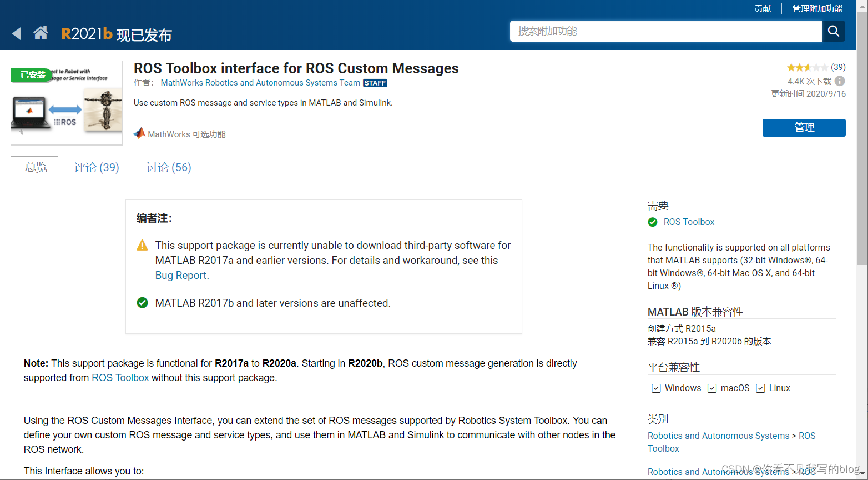Go back with the left arrow icon
Screen dimensions: 868x480
coord(17,34)
